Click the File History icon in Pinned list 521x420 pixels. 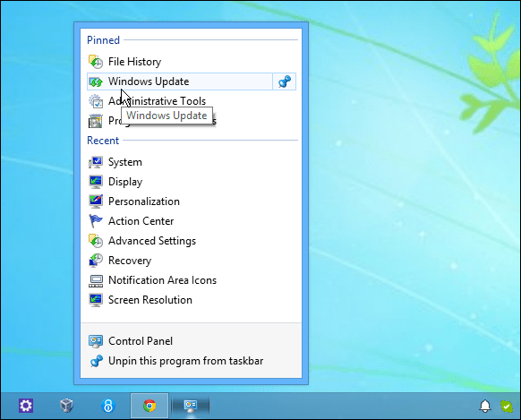click(x=96, y=62)
